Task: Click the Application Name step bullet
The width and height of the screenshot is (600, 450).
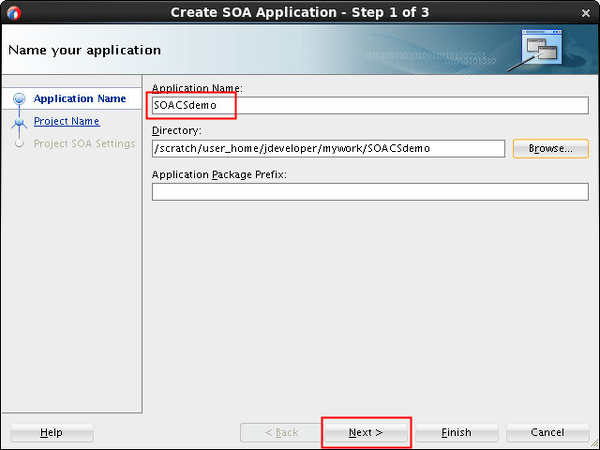Action: point(18,99)
